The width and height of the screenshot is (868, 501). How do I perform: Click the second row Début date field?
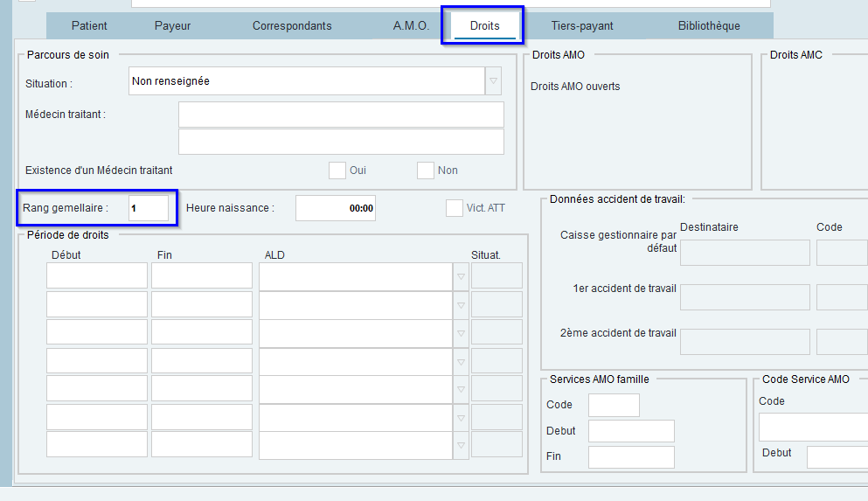[x=97, y=304]
